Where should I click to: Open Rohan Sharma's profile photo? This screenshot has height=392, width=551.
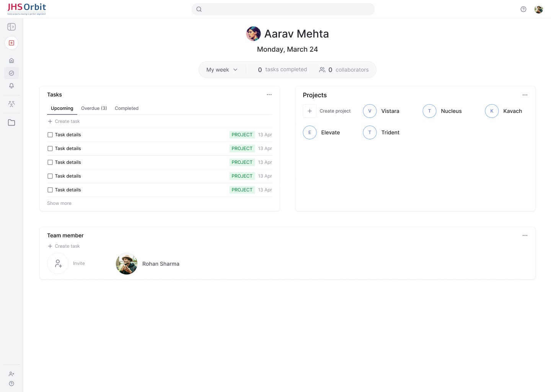pos(127,263)
